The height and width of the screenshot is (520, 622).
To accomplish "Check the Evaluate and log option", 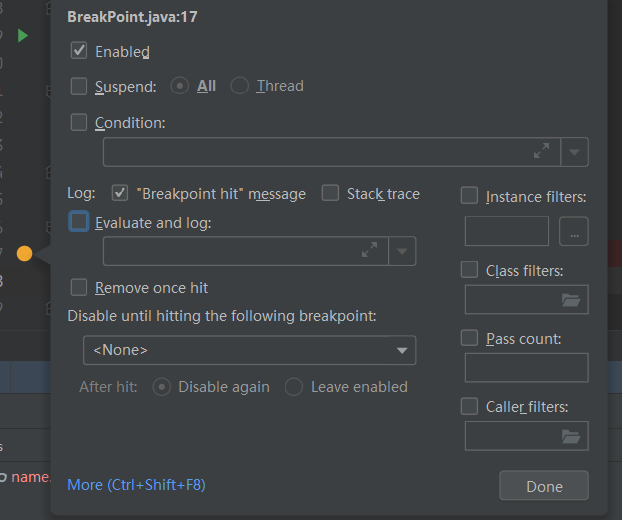I will 79,221.
